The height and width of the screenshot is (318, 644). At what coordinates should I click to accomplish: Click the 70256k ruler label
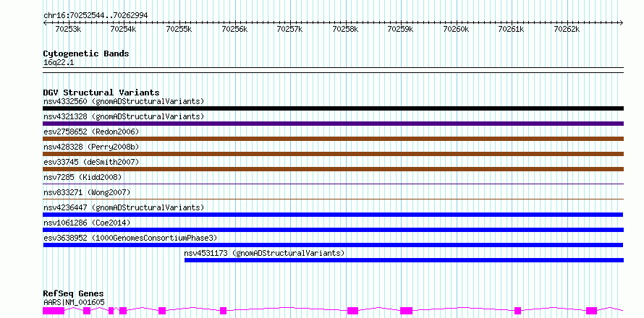(234, 29)
